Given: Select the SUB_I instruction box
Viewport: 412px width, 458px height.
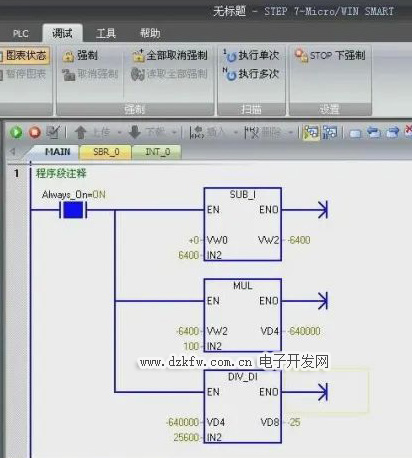Looking at the screenshot, I should [243, 224].
